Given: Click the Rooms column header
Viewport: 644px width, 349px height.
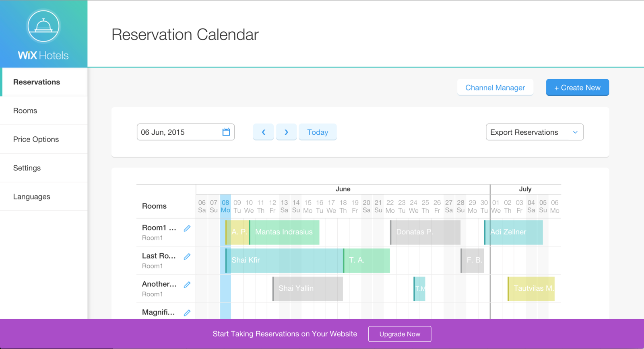Looking at the screenshot, I should (154, 206).
